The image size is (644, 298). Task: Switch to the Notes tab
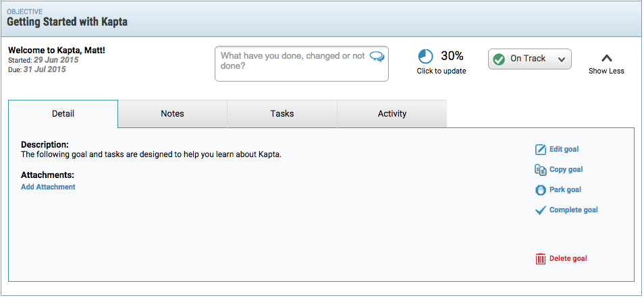[173, 114]
